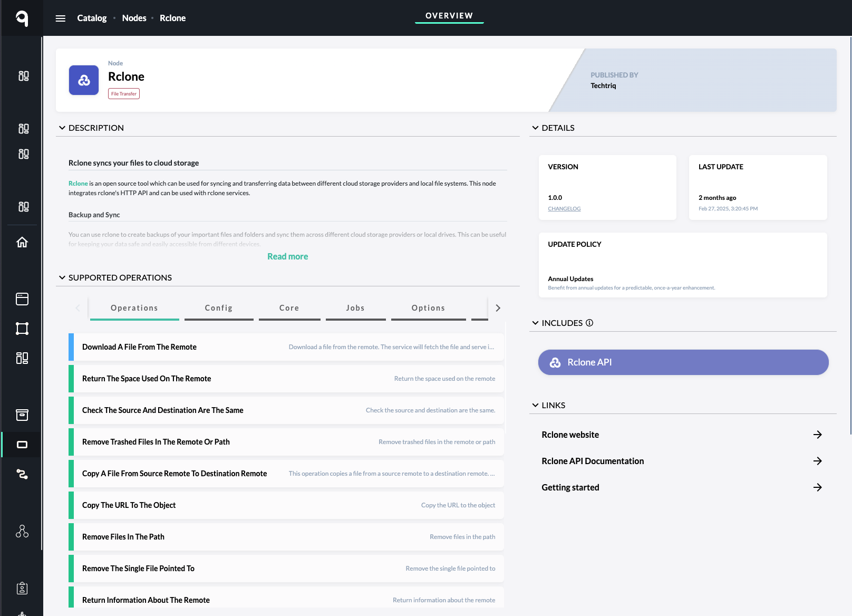This screenshot has width=852, height=616.
Task: Open the CHANGELOG link
Action: point(564,209)
